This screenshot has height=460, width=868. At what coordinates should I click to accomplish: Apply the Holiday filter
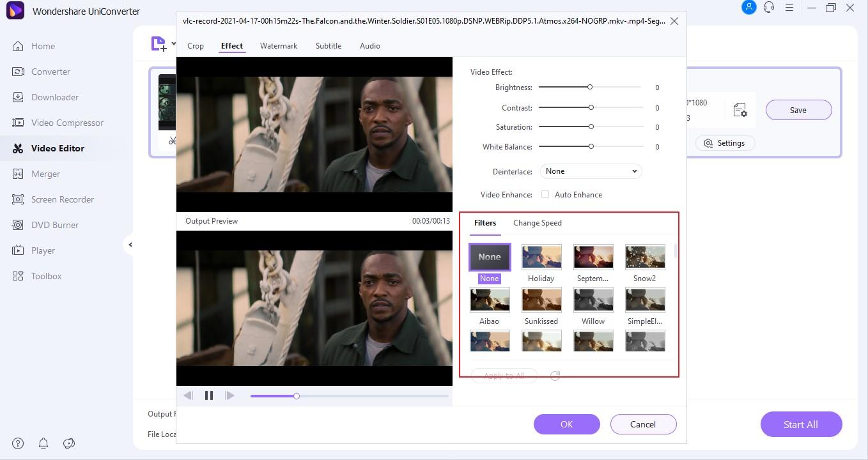pos(541,257)
